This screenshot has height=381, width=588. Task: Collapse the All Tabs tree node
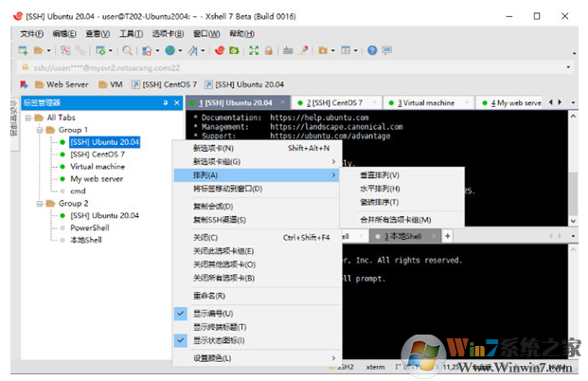pos(28,118)
